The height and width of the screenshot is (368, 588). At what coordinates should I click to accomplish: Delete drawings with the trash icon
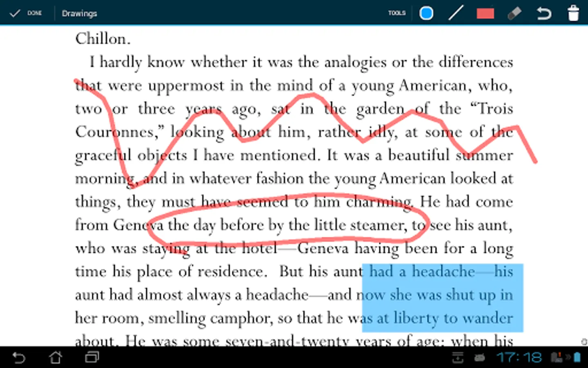tap(574, 13)
